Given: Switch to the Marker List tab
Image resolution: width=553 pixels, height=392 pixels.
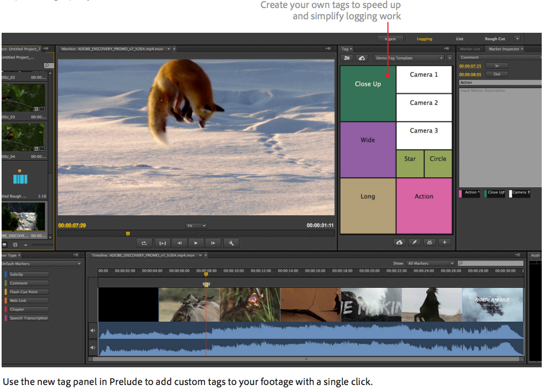Looking at the screenshot, I should click(x=471, y=48).
